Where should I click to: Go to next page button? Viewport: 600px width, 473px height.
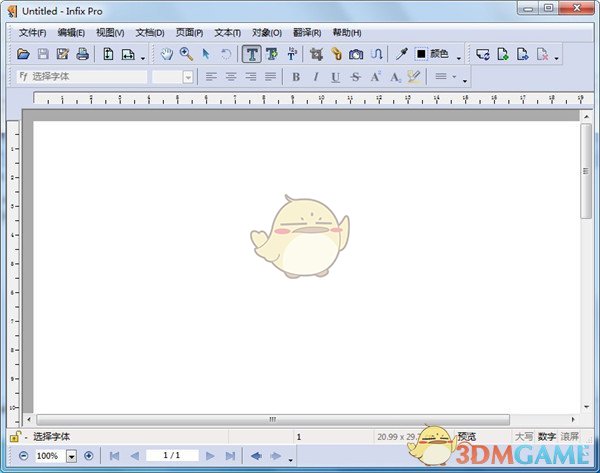[210, 456]
